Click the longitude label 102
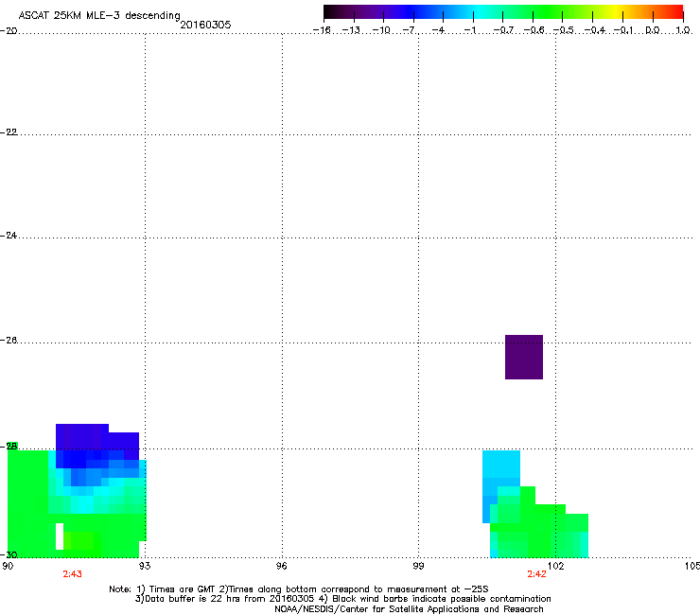This screenshot has width=700, height=615. pyautogui.click(x=555, y=566)
